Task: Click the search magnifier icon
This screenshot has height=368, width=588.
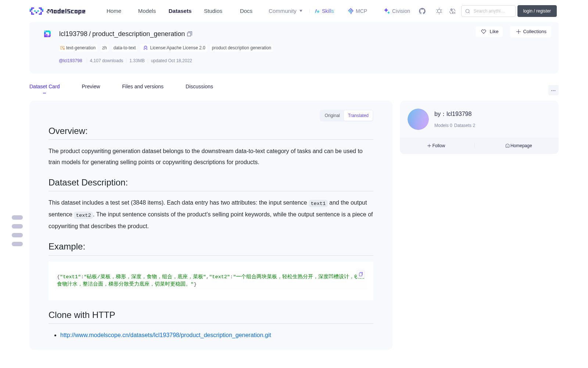Action: 467,11
